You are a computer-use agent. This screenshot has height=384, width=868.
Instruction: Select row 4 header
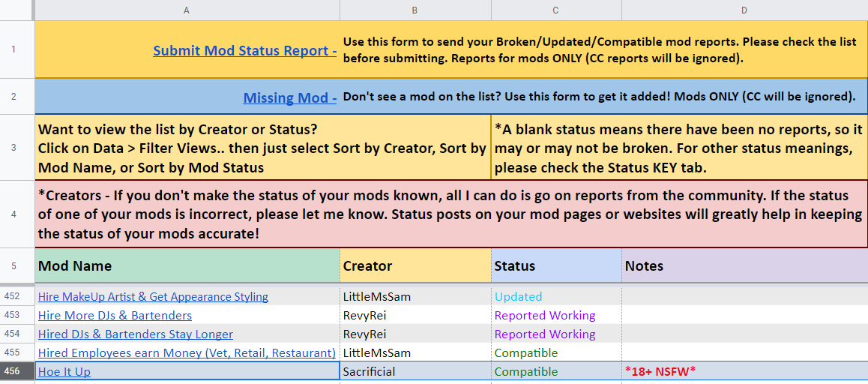(16, 214)
